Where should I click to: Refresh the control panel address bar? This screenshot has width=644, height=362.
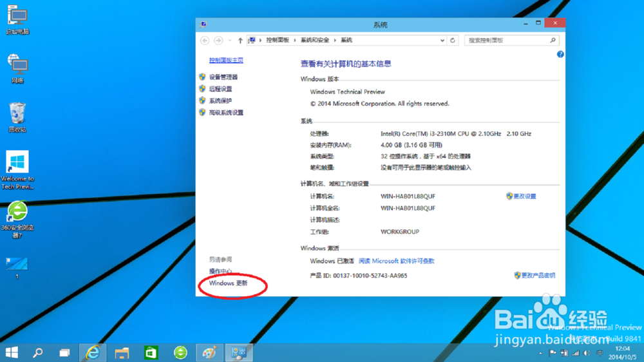pos(453,41)
